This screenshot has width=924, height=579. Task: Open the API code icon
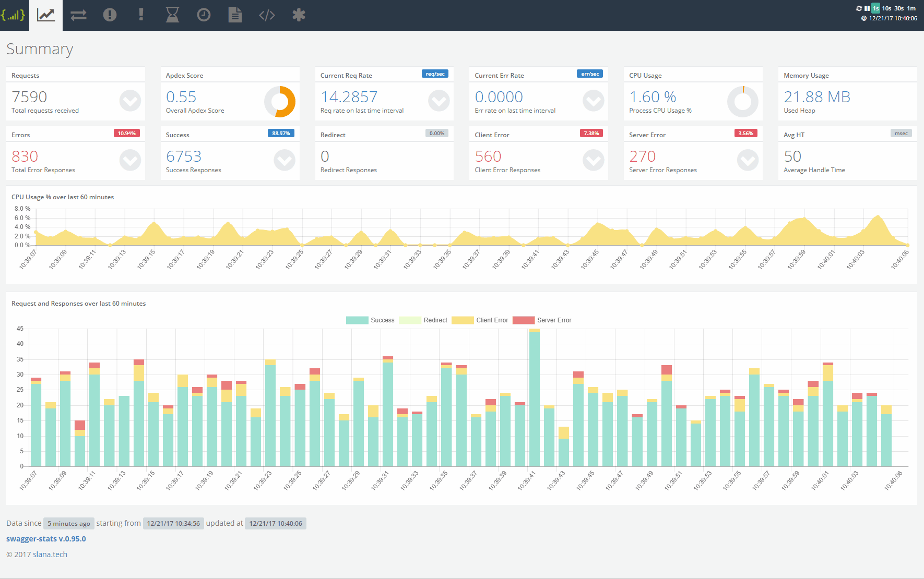[x=267, y=15]
